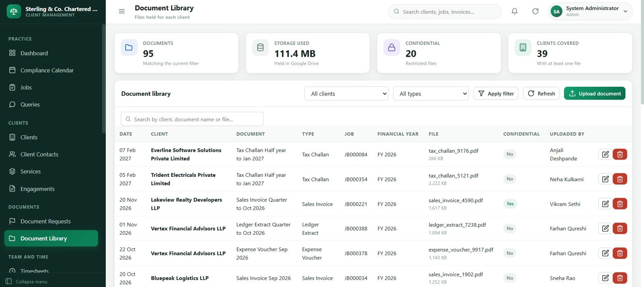
Task: Click the search by client or document field
Action: pos(192,119)
